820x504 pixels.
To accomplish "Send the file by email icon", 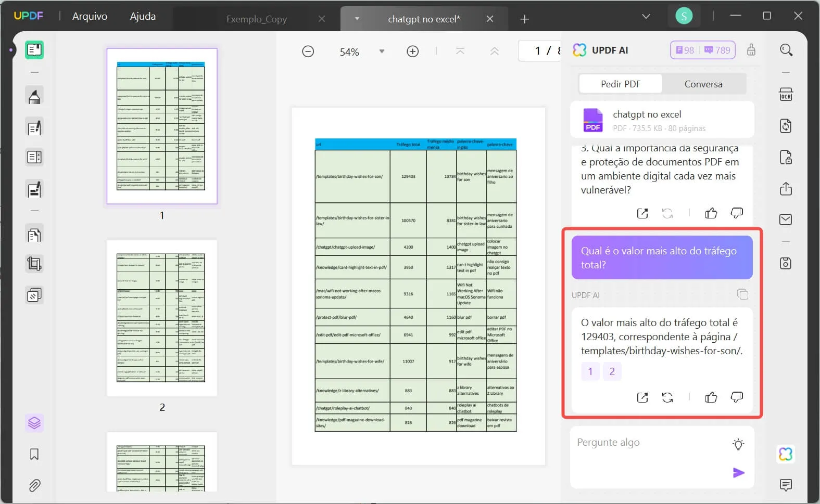I will click(x=786, y=219).
